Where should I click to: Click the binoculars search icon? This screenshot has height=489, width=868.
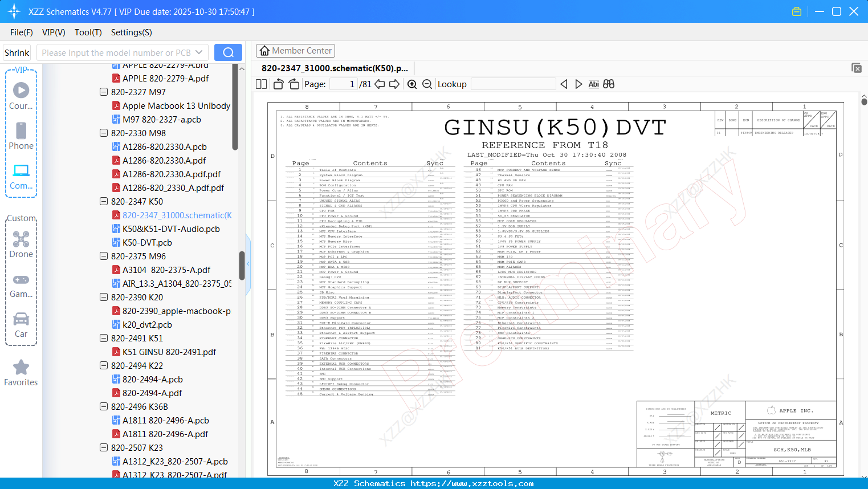[x=609, y=84]
